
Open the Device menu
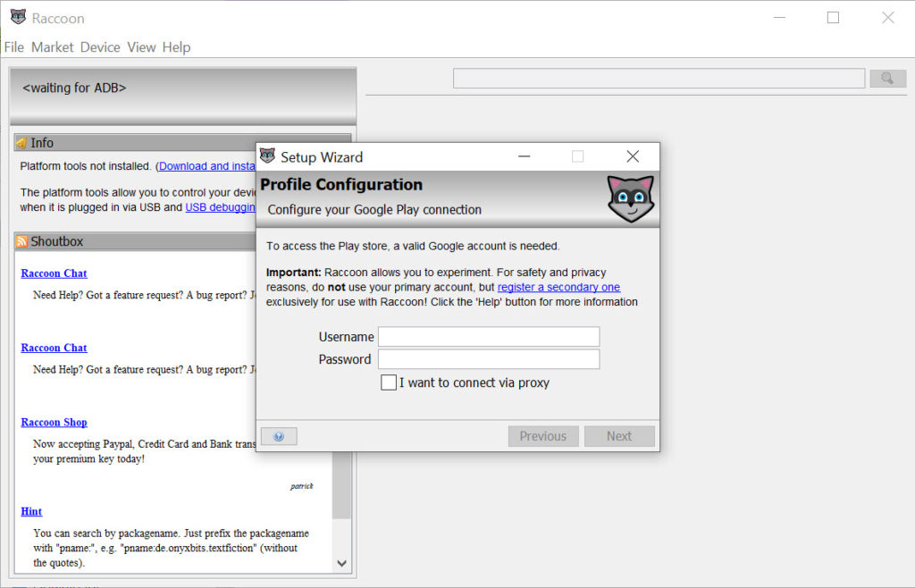point(100,47)
